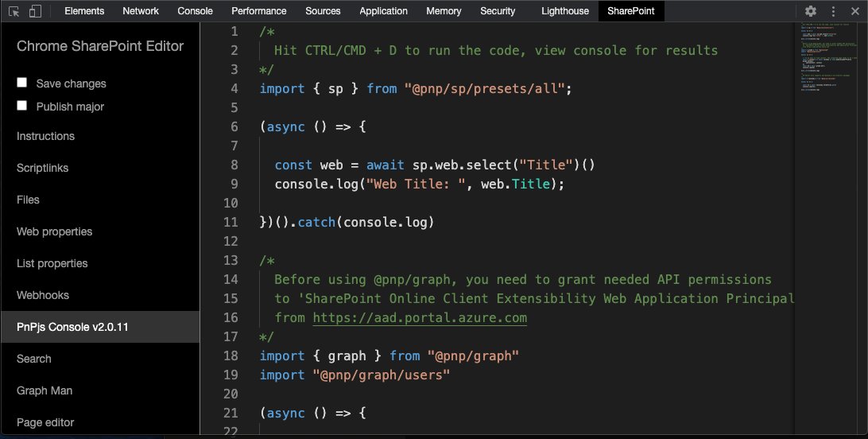Click the 'Hit CTRL/CMD + D' comment line

[x=496, y=50]
